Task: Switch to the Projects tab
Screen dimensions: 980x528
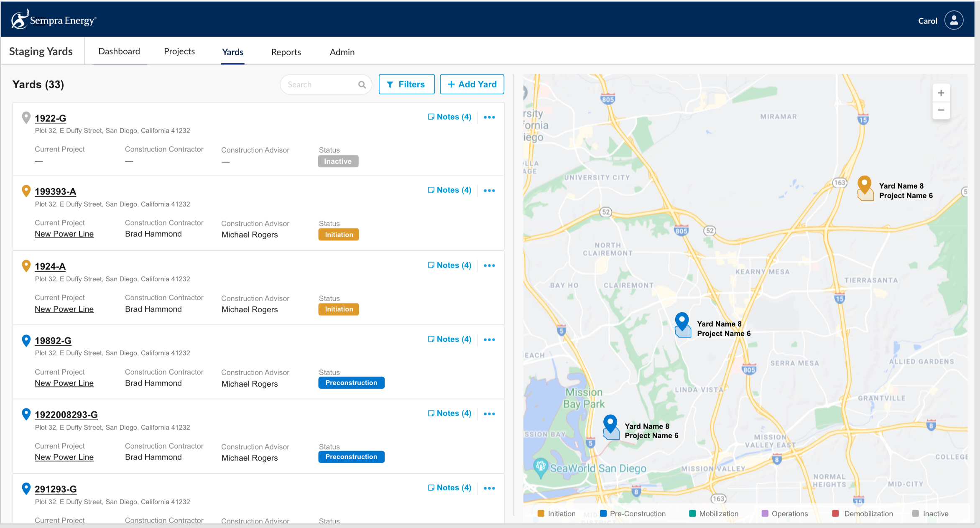Action: click(179, 51)
